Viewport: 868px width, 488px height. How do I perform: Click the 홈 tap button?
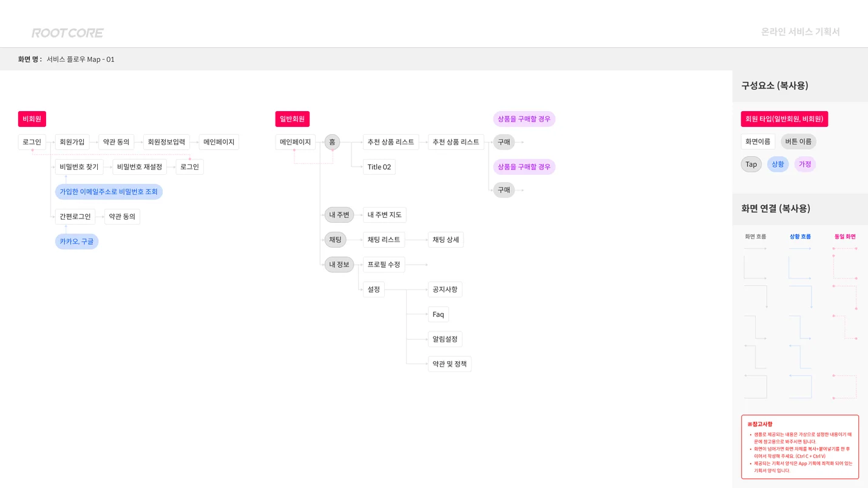(332, 142)
